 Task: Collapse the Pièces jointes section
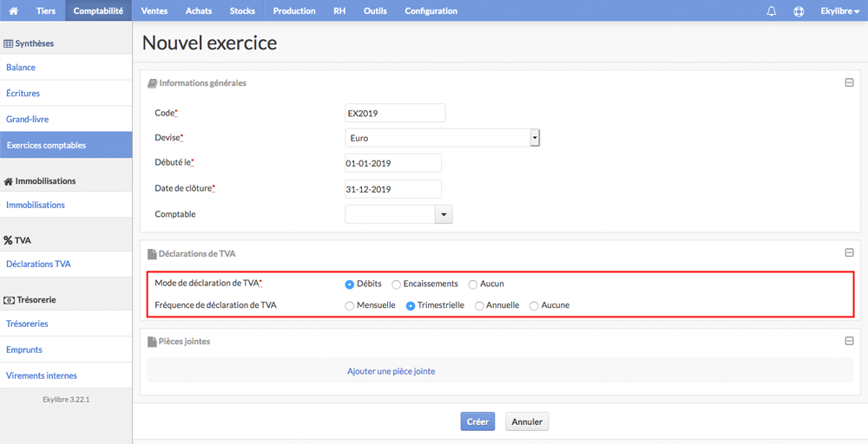pyautogui.click(x=849, y=341)
